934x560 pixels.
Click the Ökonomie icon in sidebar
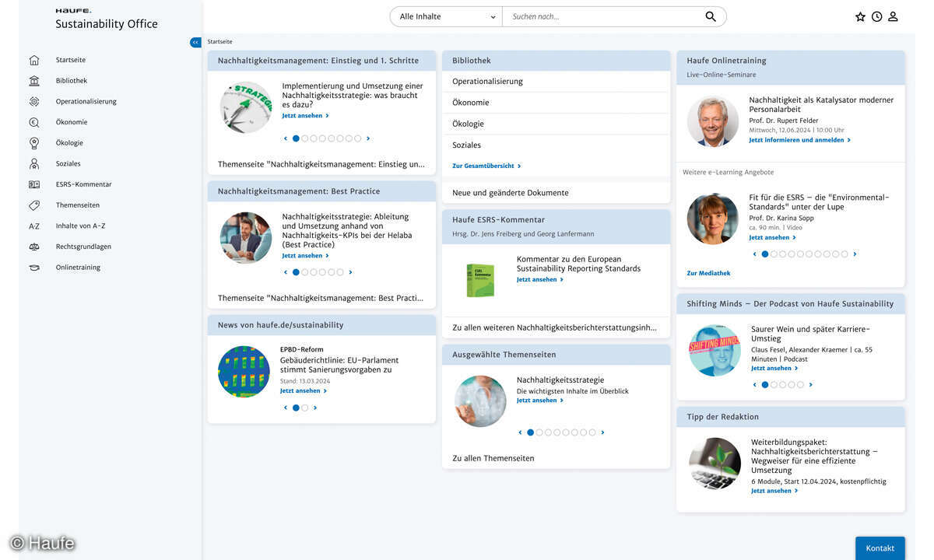click(33, 122)
